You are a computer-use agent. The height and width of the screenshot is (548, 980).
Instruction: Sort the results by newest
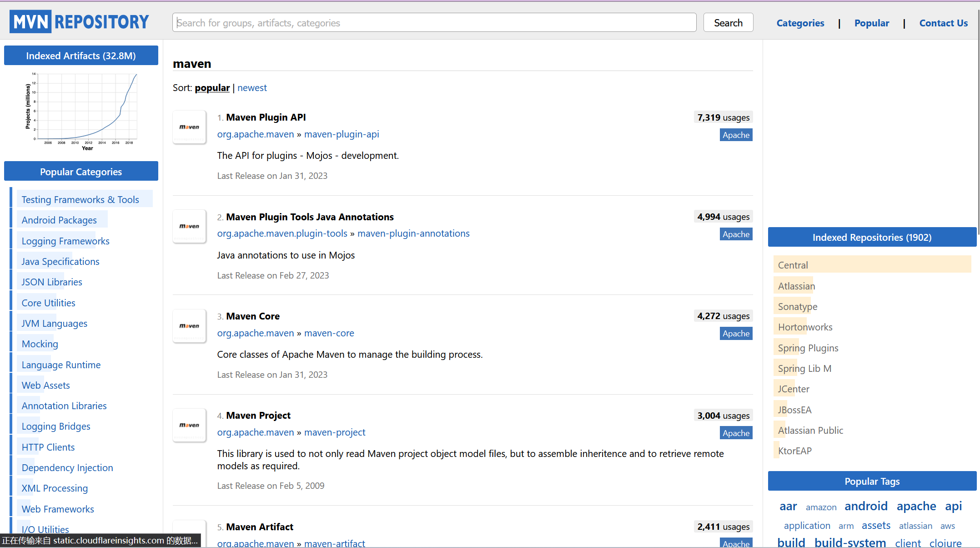(252, 88)
